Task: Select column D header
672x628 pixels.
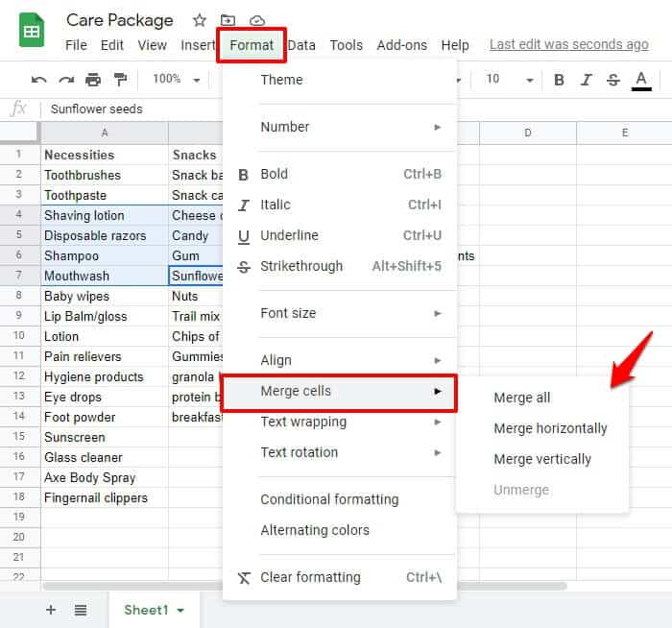Action: (x=528, y=133)
